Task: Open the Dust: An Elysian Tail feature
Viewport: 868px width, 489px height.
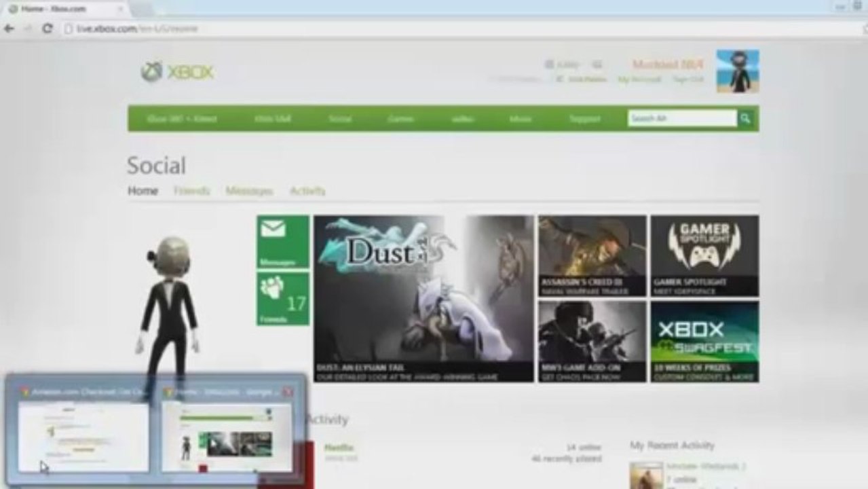Action: pos(423,299)
